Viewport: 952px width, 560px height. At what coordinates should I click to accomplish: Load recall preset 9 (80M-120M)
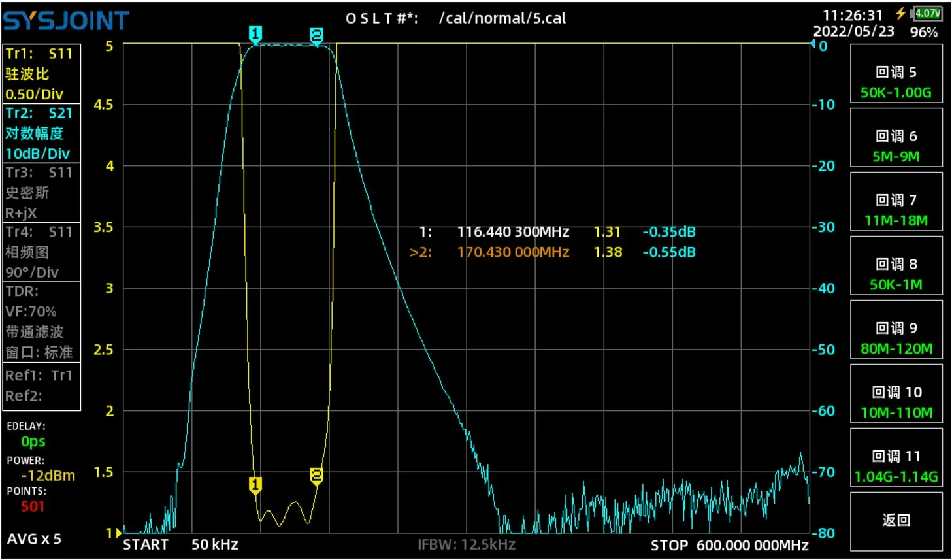pos(896,330)
